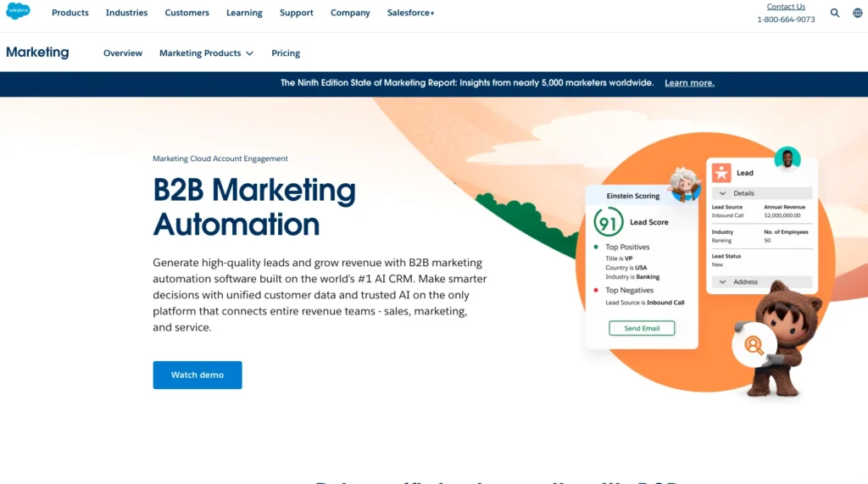Go to the Marketing Overview tab
The image size is (868, 484).
[123, 53]
